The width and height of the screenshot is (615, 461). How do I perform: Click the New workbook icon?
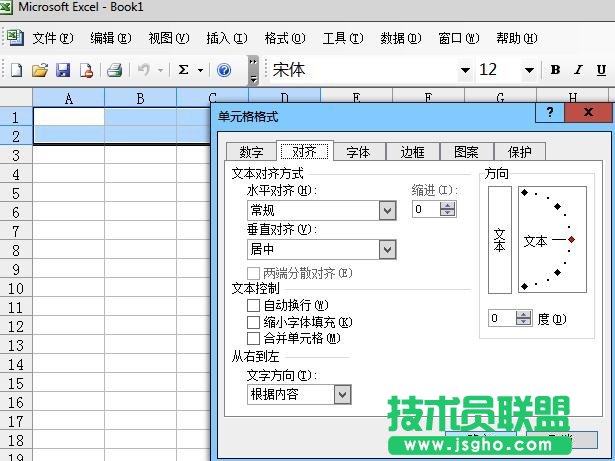[x=16, y=71]
